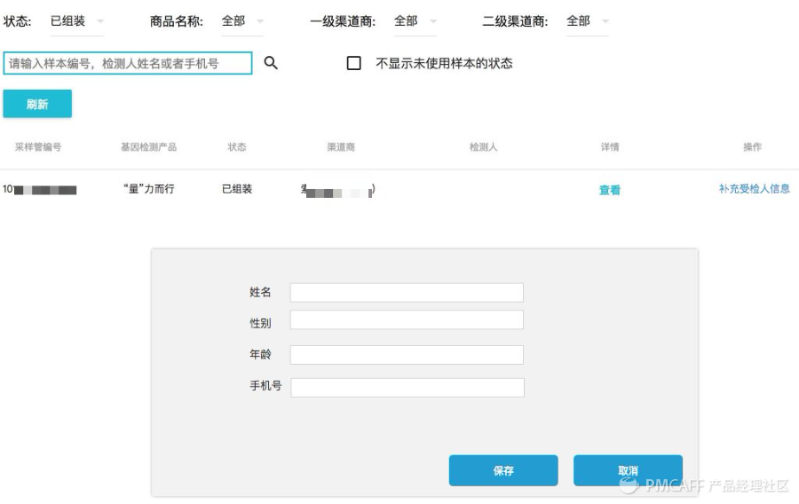Click the 渠道商 column header
The width and height of the screenshot is (799, 504).
(341, 147)
